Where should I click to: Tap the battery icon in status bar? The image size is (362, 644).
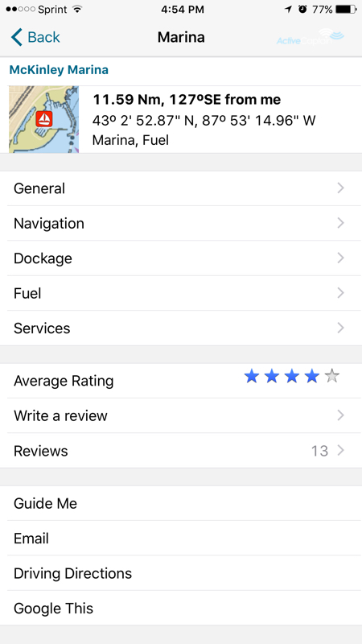click(346, 10)
